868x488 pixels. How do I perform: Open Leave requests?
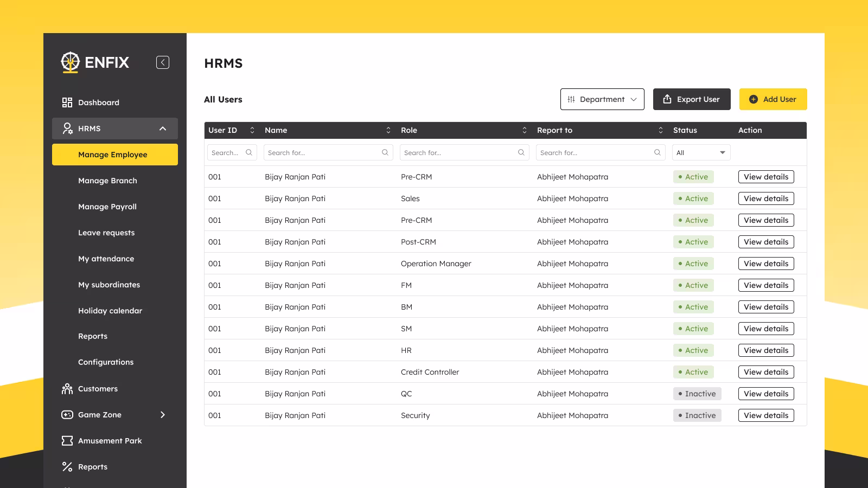coord(106,233)
